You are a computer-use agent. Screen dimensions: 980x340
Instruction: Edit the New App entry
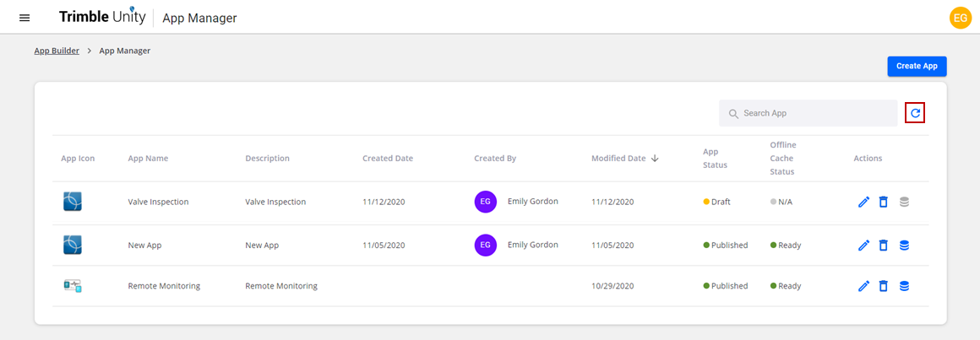[x=863, y=246]
